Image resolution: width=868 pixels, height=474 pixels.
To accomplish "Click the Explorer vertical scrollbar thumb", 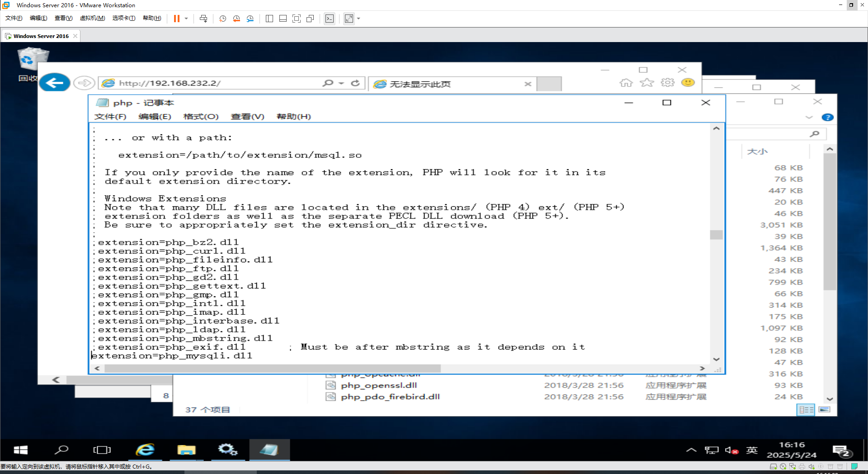I will coord(830,222).
